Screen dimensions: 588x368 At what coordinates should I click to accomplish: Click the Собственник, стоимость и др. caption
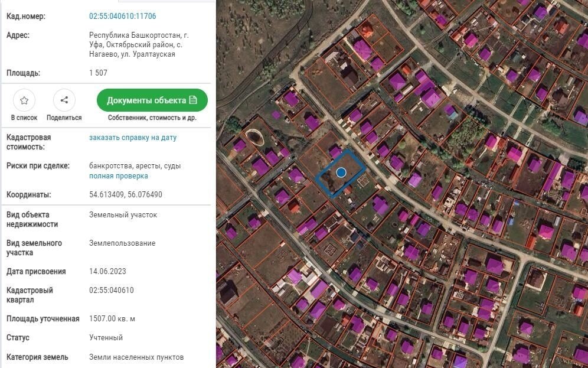tap(152, 118)
